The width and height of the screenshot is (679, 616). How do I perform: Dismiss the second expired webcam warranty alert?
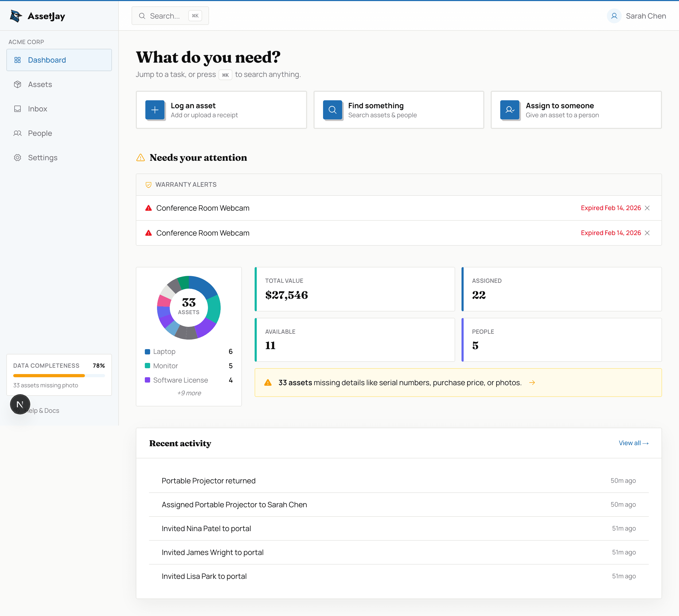[x=647, y=233]
